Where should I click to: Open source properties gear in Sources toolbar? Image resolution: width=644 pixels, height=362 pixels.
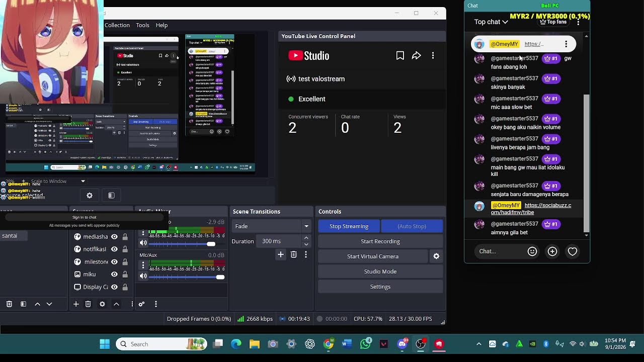pos(102,304)
